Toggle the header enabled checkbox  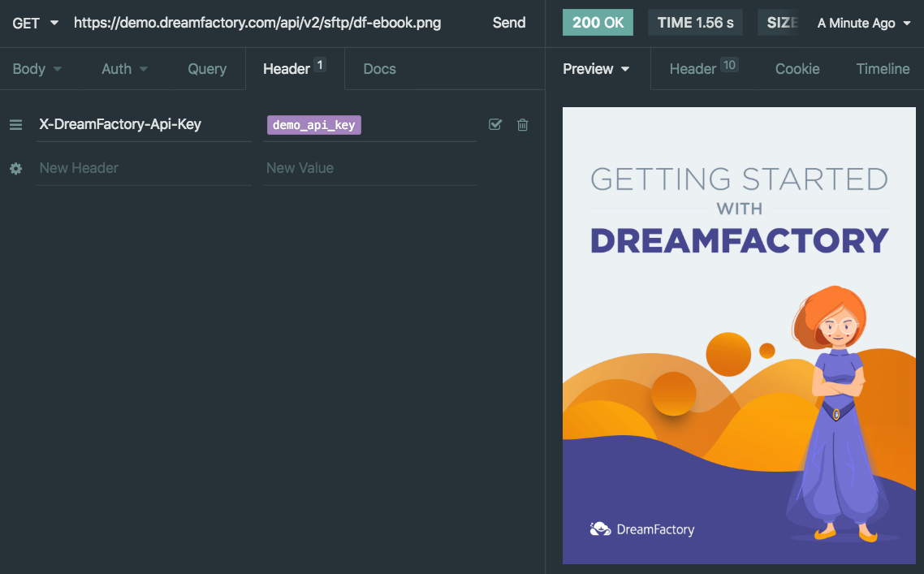point(495,124)
